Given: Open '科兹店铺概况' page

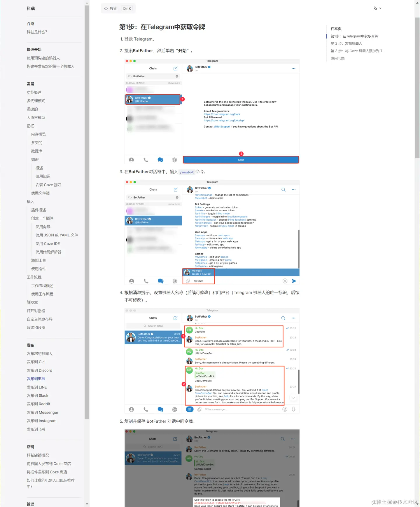Looking at the screenshot, I should [x=38, y=455].
